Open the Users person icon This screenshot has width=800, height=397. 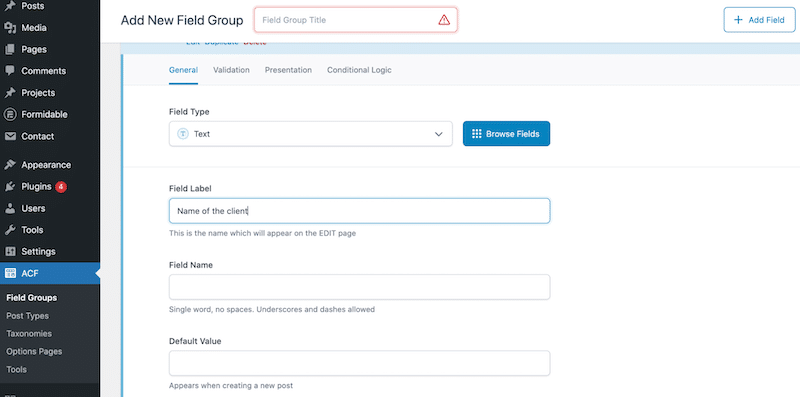click(10, 208)
